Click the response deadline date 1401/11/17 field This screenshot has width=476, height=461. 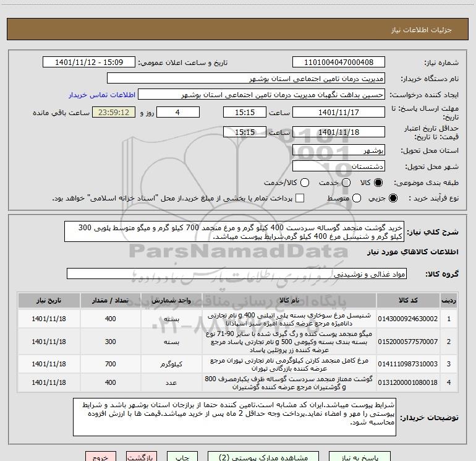pyautogui.click(x=339, y=112)
